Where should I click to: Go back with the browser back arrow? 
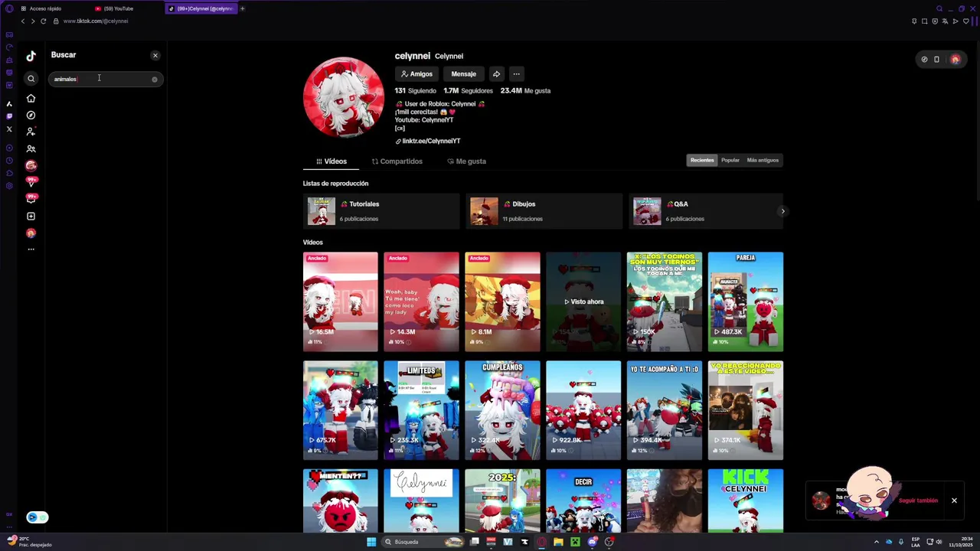(x=23, y=21)
